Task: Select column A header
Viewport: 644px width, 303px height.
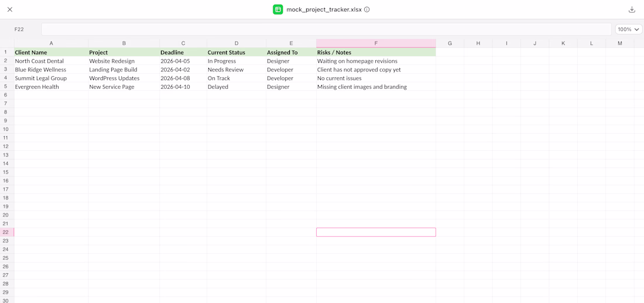Action: [52, 43]
